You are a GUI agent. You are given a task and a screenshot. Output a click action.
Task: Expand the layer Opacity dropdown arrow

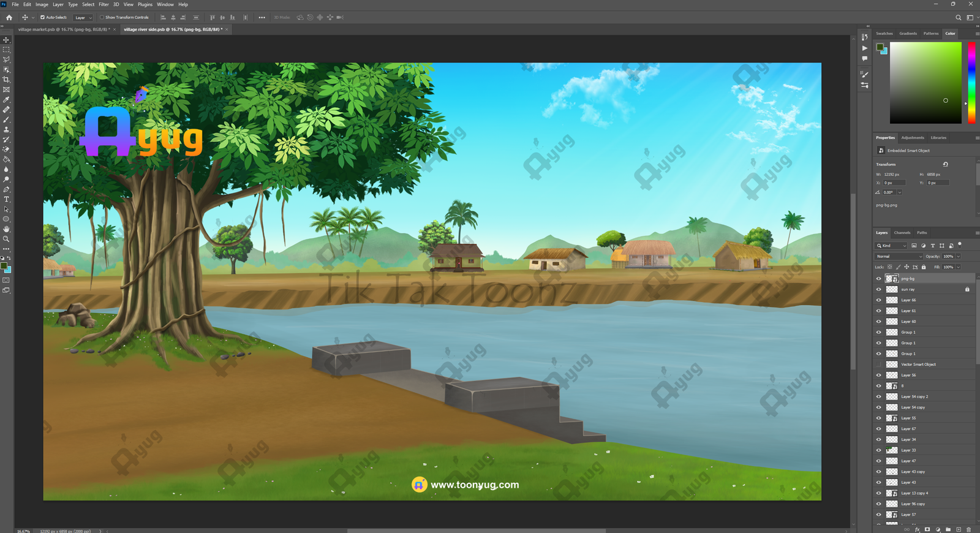coord(958,257)
